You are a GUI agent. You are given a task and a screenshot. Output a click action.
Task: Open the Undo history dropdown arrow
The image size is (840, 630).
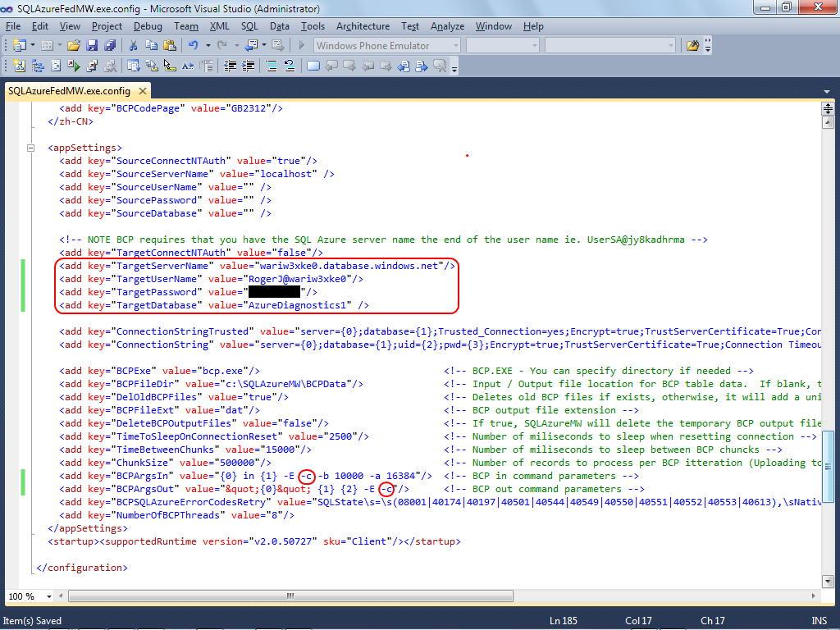point(208,46)
